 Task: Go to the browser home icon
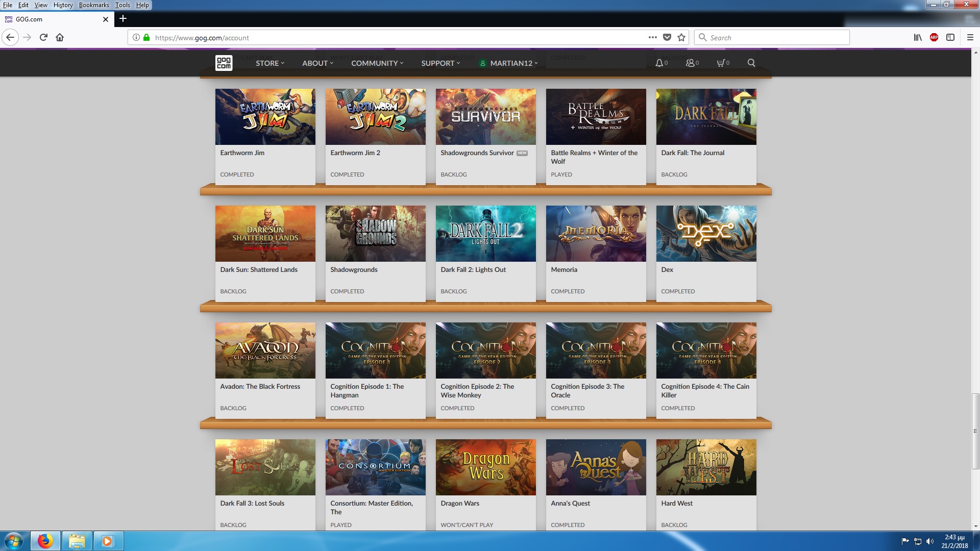(x=60, y=37)
